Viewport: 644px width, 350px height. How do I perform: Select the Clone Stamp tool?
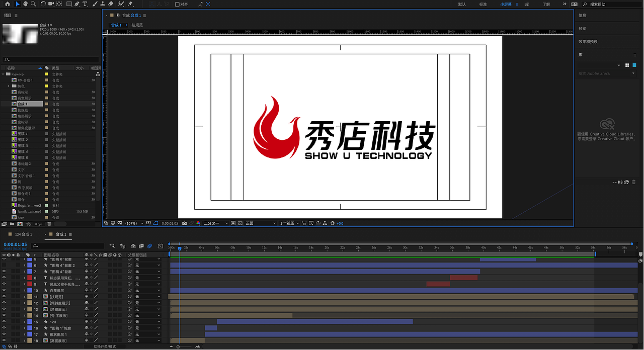(x=103, y=4)
